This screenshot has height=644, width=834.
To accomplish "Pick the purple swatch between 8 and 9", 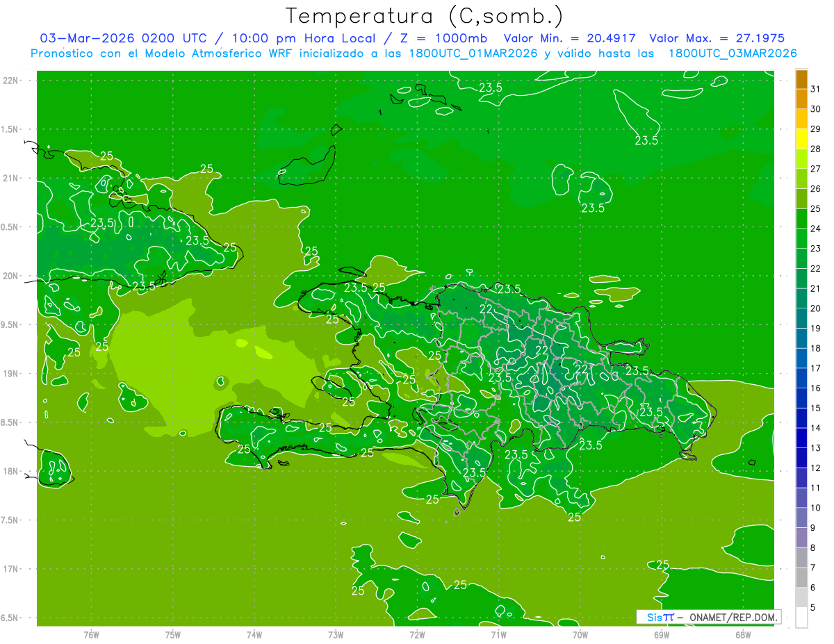I will (801, 538).
